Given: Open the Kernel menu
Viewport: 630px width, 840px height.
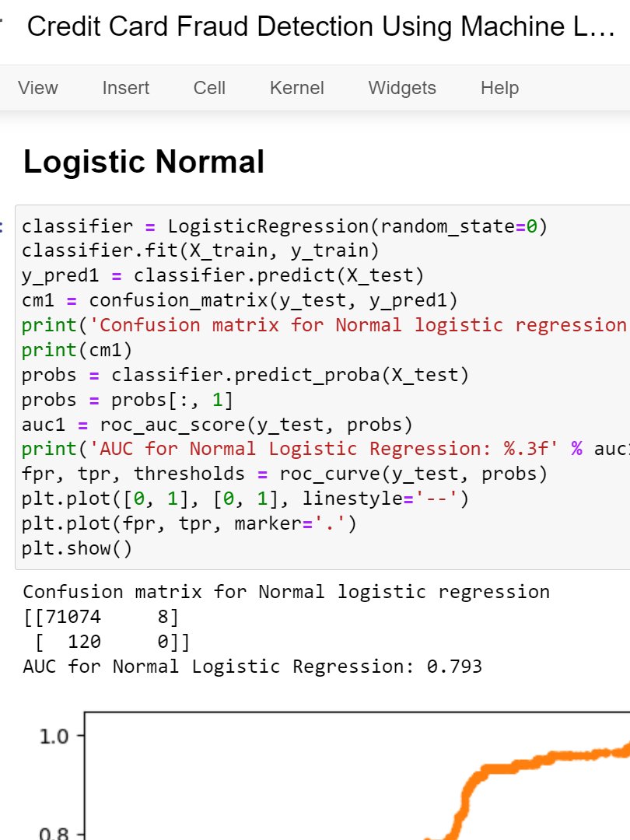Looking at the screenshot, I should coord(296,88).
